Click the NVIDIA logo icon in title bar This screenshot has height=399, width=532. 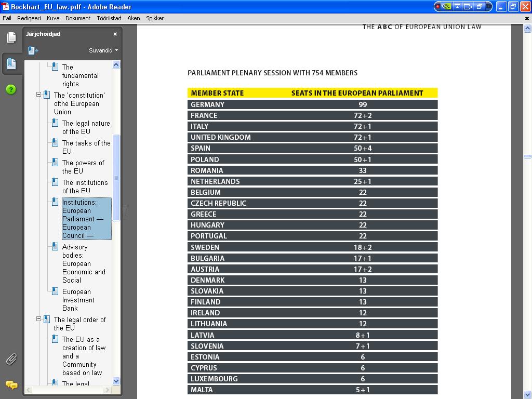pos(446,7)
